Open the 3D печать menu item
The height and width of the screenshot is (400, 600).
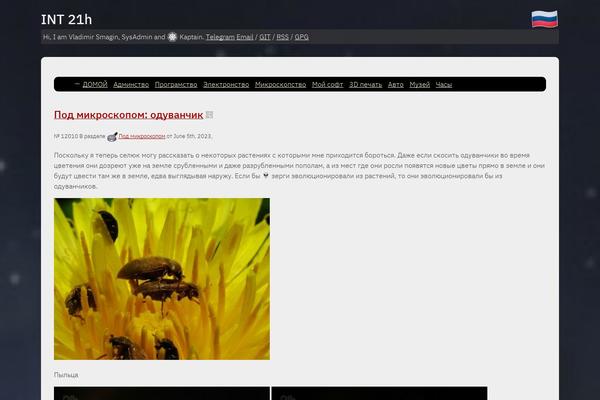point(365,85)
